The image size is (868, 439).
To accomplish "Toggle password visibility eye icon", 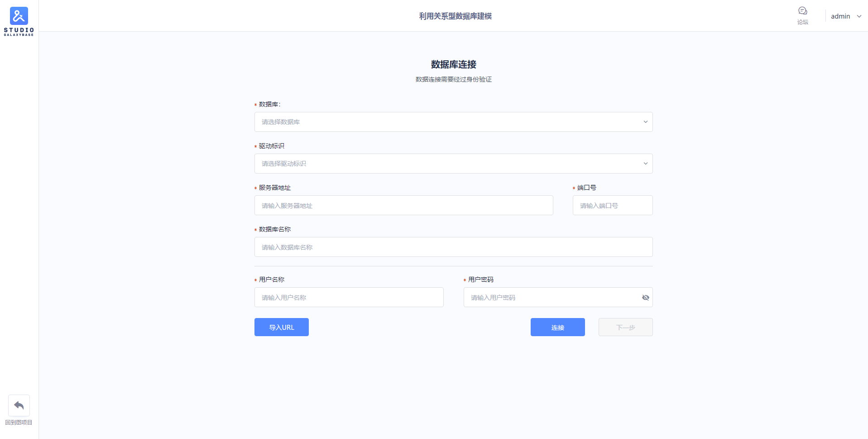I will coord(645,297).
